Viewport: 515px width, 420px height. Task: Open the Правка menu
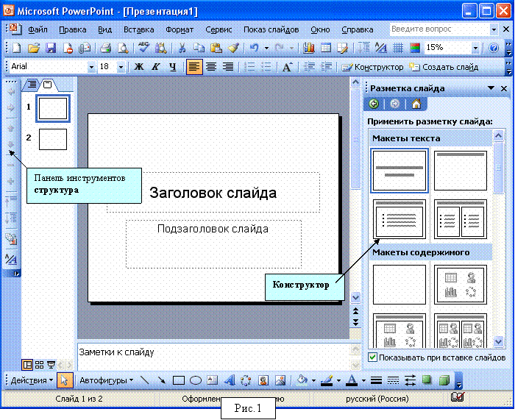[73, 29]
